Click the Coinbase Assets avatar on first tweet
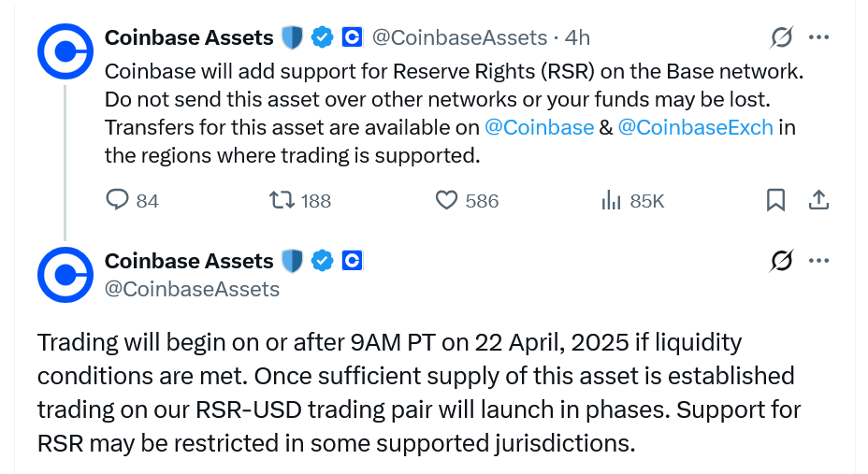Image resolution: width=868 pixels, height=474 pixels. [65, 50]
